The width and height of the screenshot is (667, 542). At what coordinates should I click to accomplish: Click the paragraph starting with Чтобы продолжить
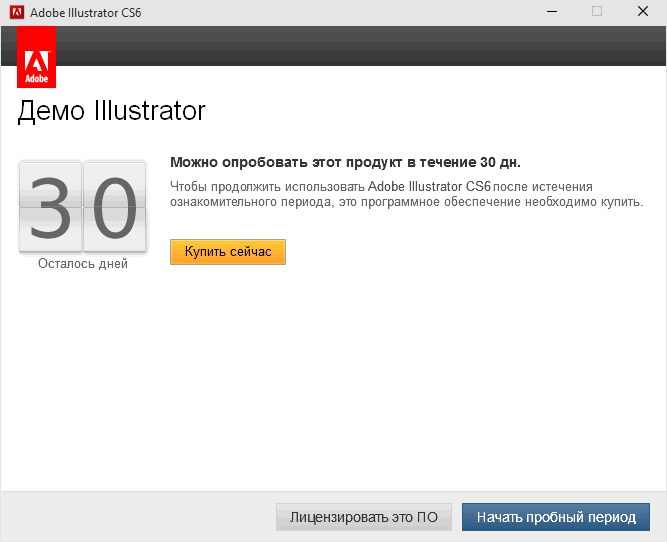[x=407, y=194]
